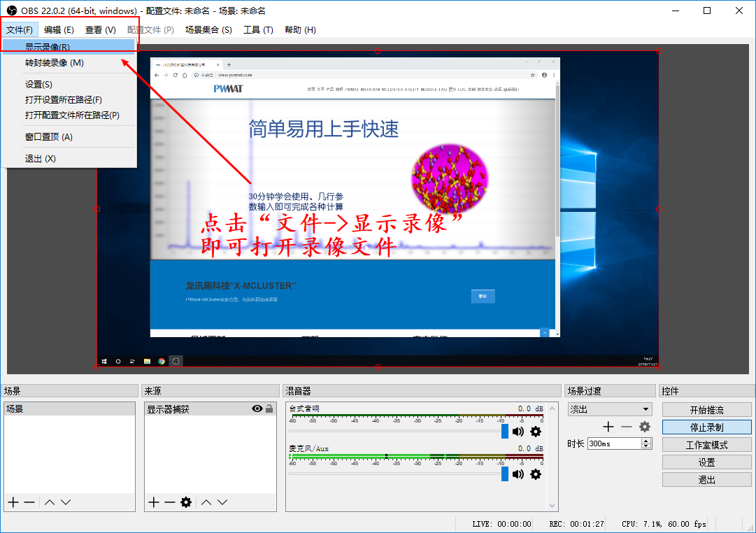Remove selected source with minus icon

pos(170,503)
